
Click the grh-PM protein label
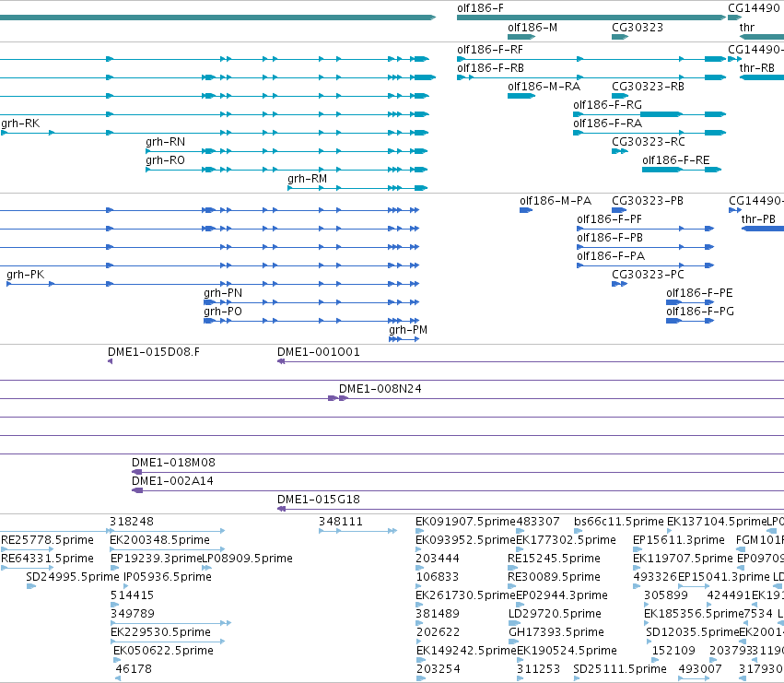[408, 331]
